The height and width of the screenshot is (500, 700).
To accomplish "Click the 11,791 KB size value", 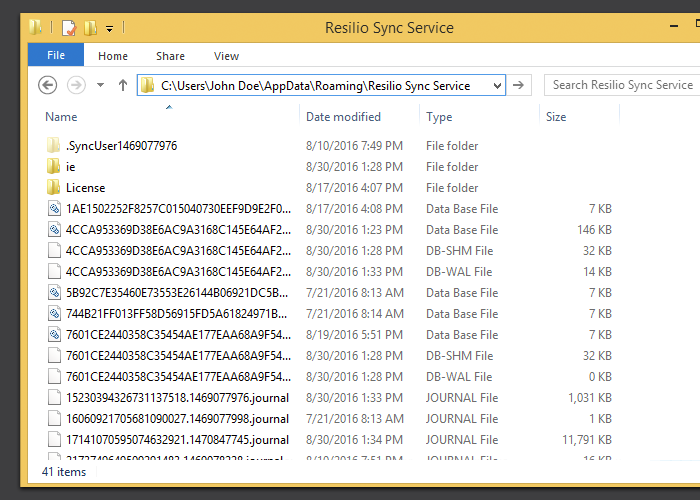I will pos(587,439).
